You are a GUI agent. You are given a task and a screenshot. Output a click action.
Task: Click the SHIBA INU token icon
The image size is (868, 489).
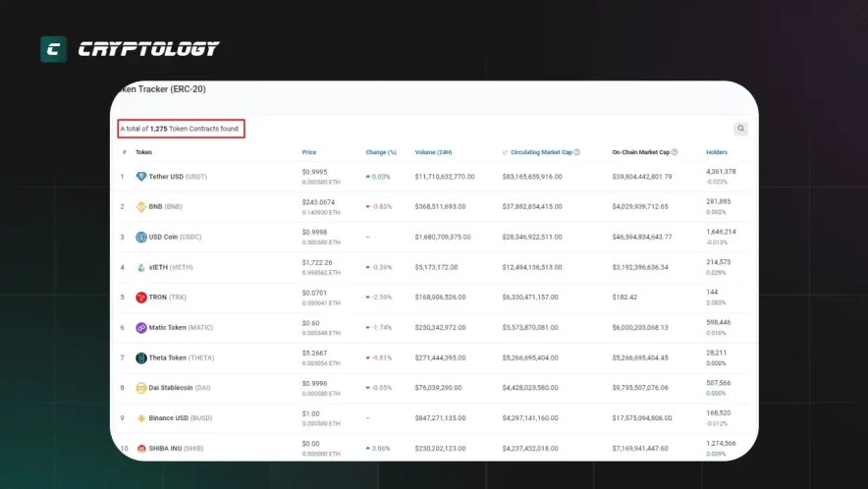click(x=141, y=448)
